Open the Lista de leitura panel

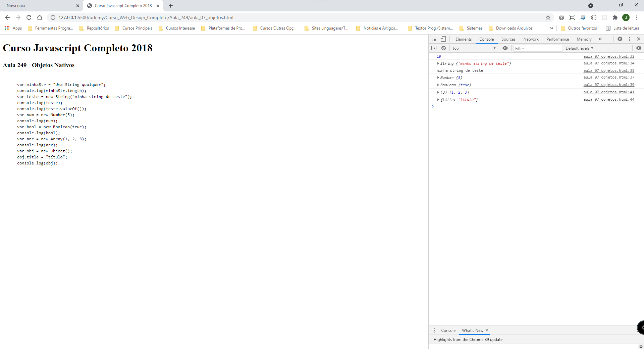coord(623,28)
